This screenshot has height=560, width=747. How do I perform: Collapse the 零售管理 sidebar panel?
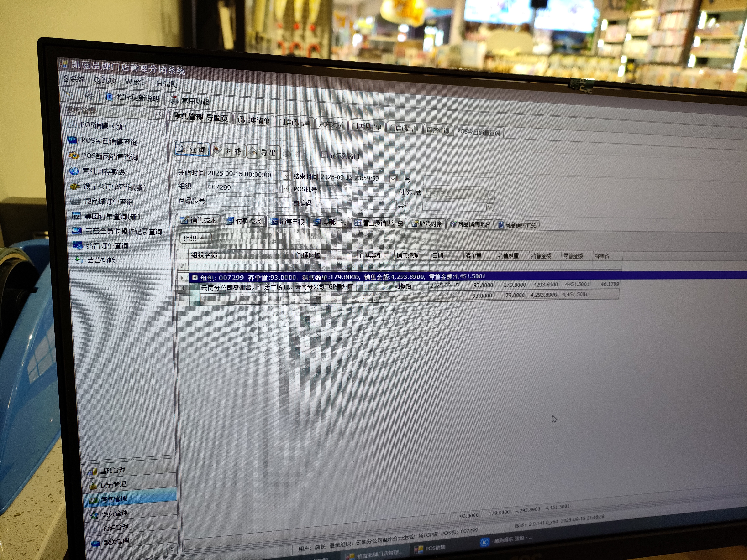pos(159,114)
